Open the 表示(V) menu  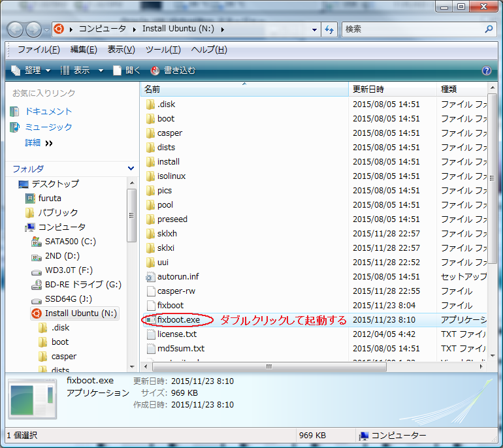[x=122, y=50]
